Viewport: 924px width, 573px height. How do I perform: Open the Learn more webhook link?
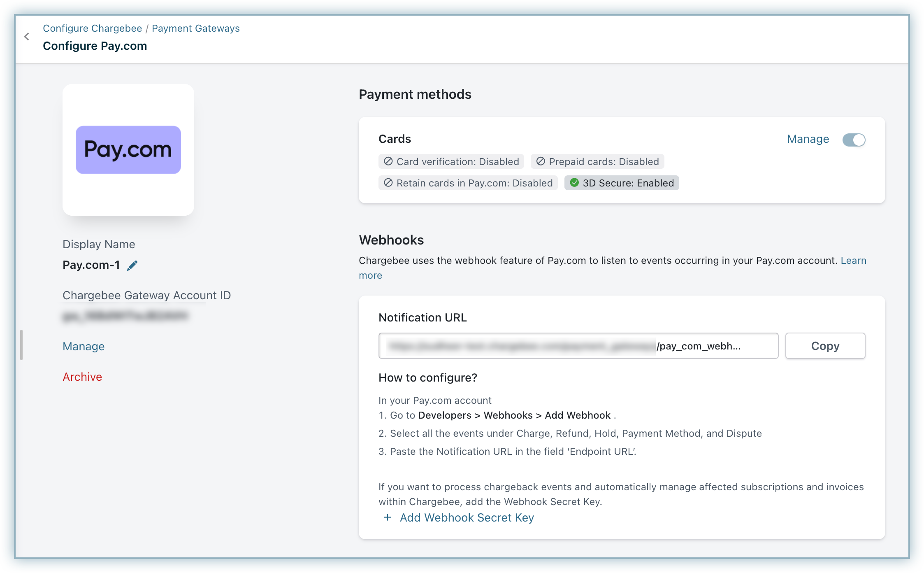click(853, 261)
